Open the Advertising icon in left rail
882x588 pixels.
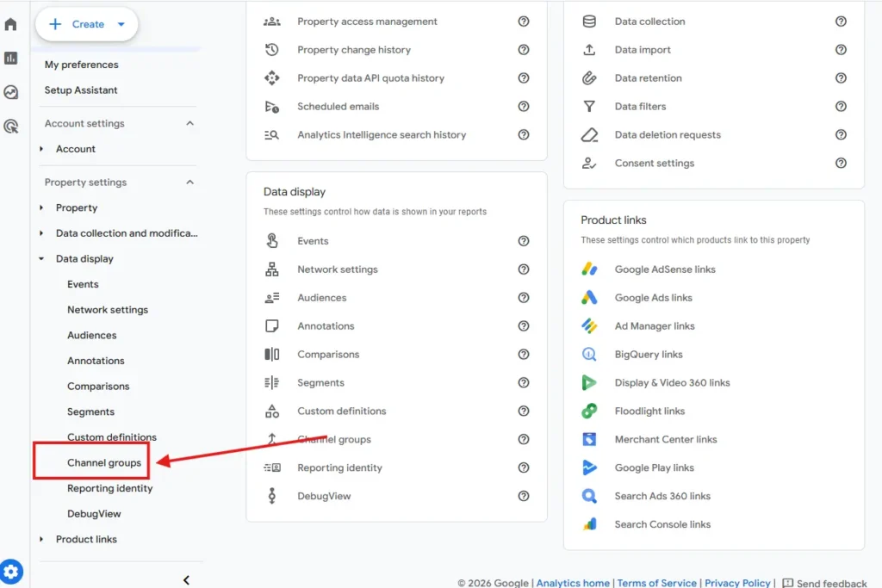11,127
